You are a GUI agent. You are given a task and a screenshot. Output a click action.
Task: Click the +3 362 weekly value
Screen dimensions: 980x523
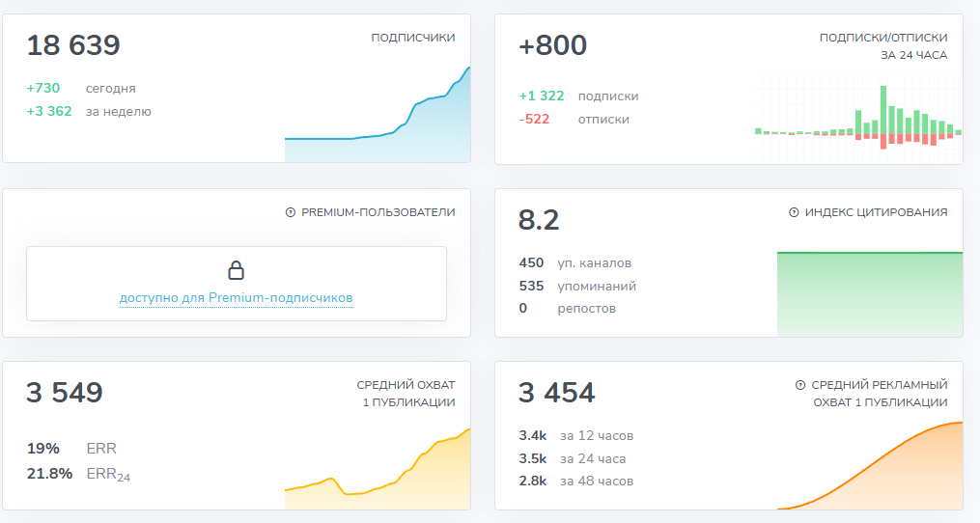click(x=49, y=111)
